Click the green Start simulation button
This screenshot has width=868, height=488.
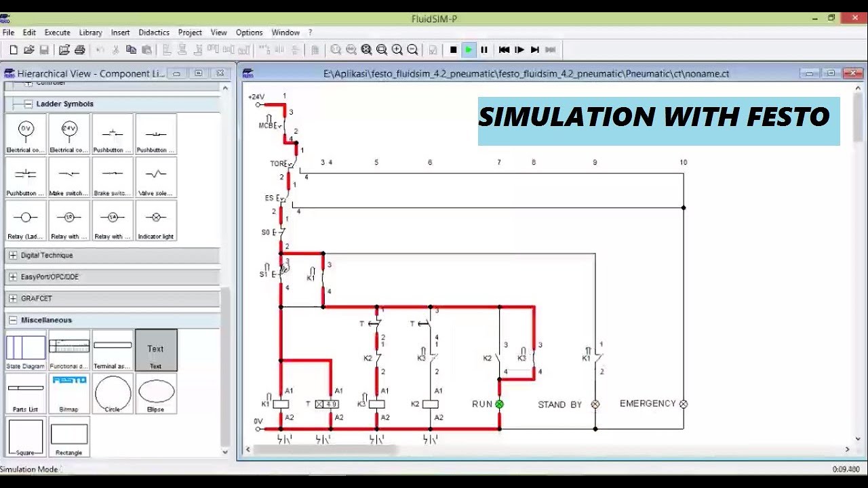point(469,49)
